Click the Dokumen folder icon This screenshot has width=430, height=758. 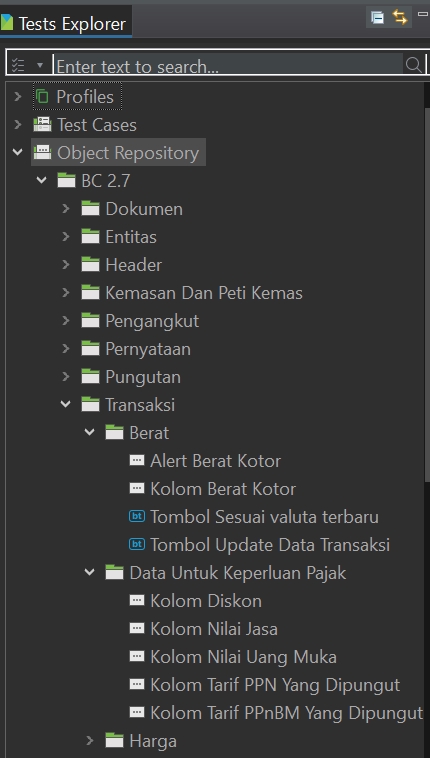90,208
